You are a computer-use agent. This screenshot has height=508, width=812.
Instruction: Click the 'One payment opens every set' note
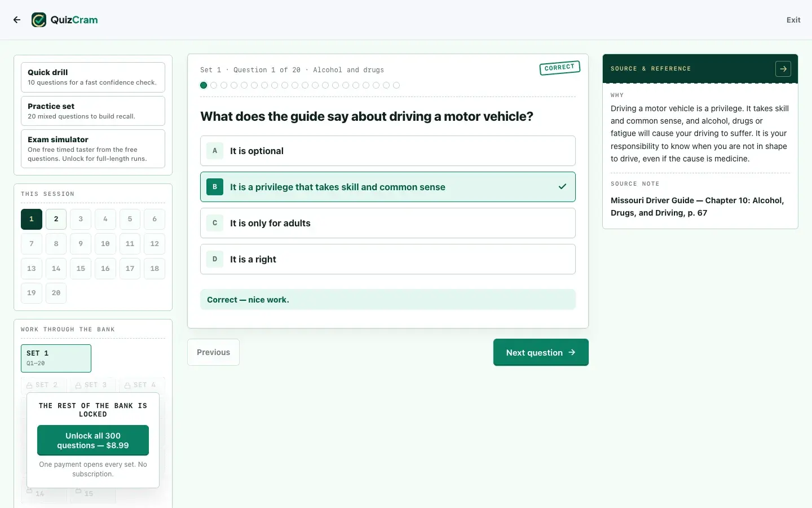[x=93, y=469]
